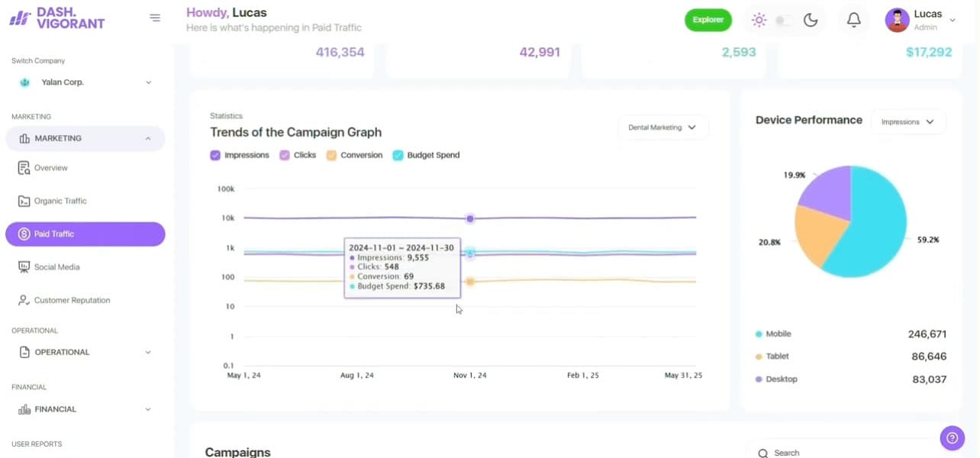Image resolution: width=980 pixels, height=458 pixels.
Task: Click the Tablet count 86,646
Action: coord(929,356)
